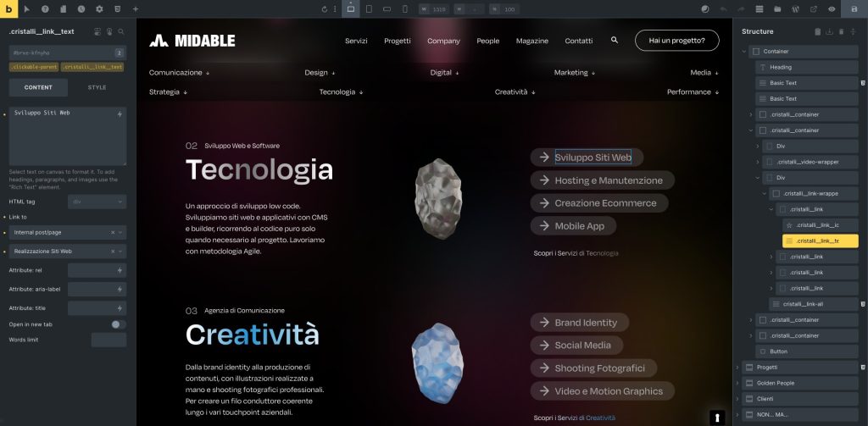The height and width of the screenshot is (426, 868).
Task: Click the Words limit input field
Action: click(x=108, y=340)
